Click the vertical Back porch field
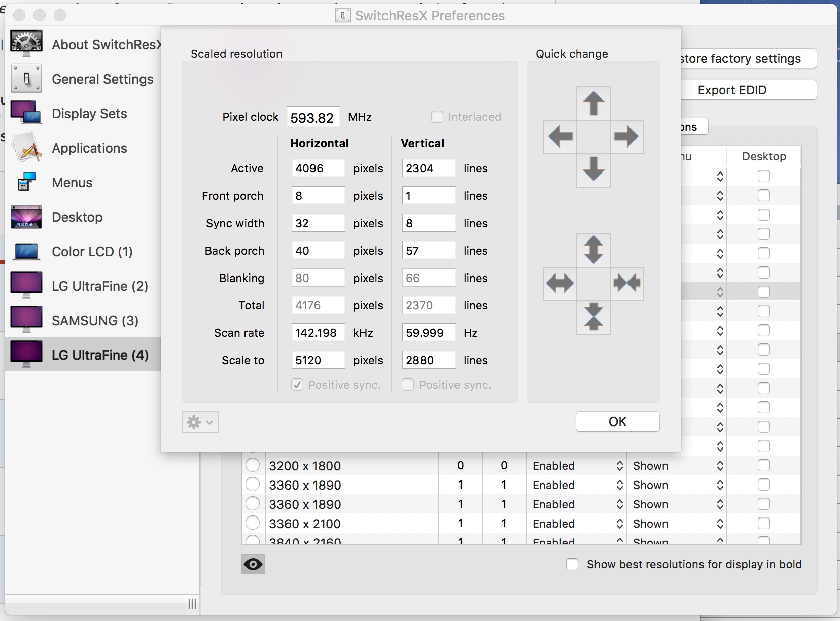This screenshot has height=621, width=840. (x=429, y=250)
